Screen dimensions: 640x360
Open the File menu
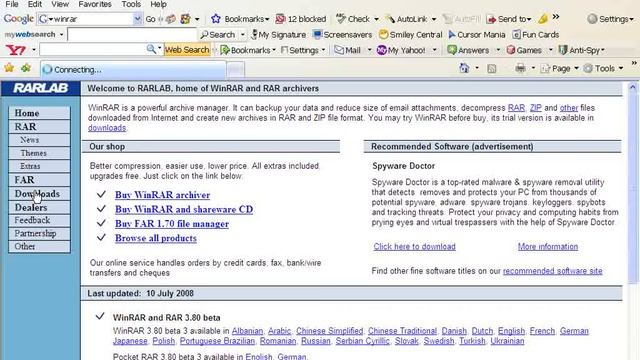[11, 4]
